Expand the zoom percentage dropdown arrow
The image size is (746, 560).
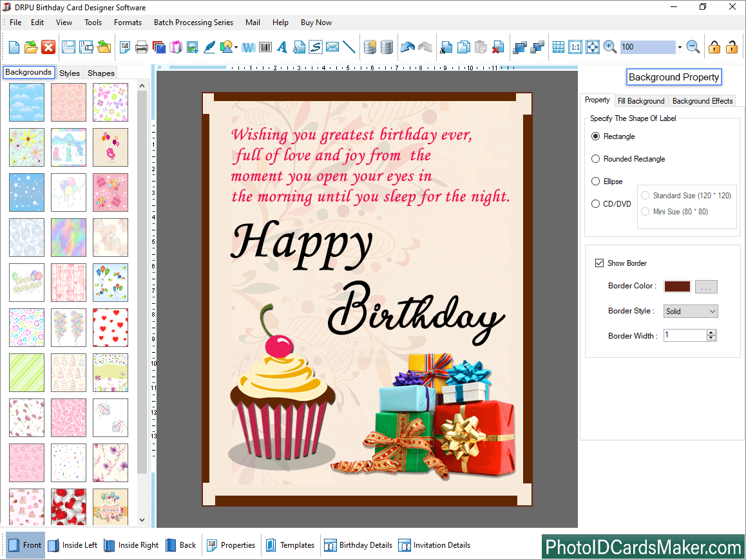[680, 48]
